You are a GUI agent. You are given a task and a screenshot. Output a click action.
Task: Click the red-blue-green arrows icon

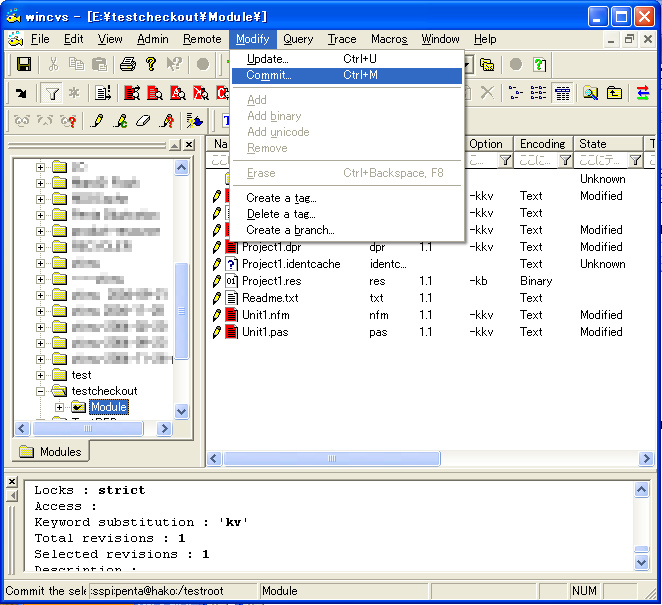643,92
